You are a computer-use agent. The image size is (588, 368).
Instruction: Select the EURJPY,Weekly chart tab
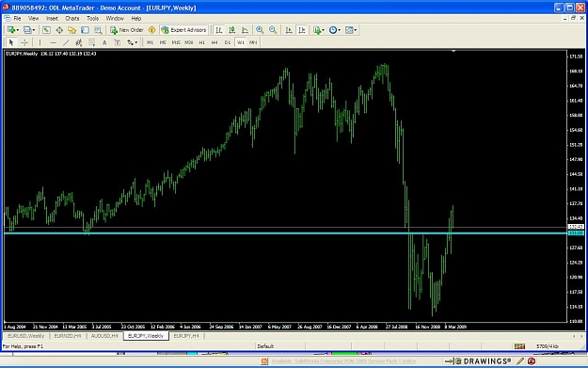[146, 336]
